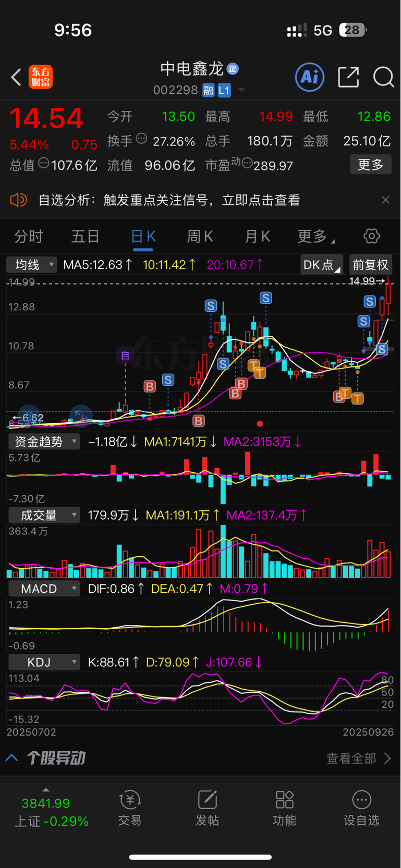
Task: Tap the verified 企 badge beside 中电鑫龙
Action: (233, 69)
